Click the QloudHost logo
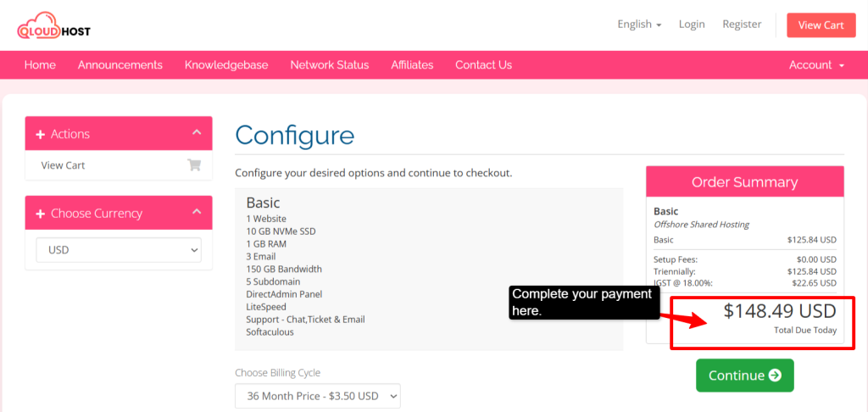This screenshot has width=868, height=412. (53, 25)
